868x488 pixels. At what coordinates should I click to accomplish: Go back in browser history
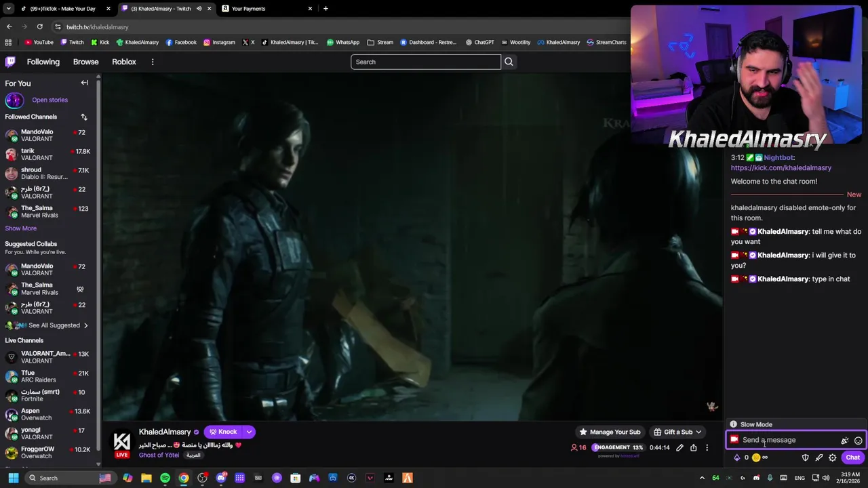9,26
